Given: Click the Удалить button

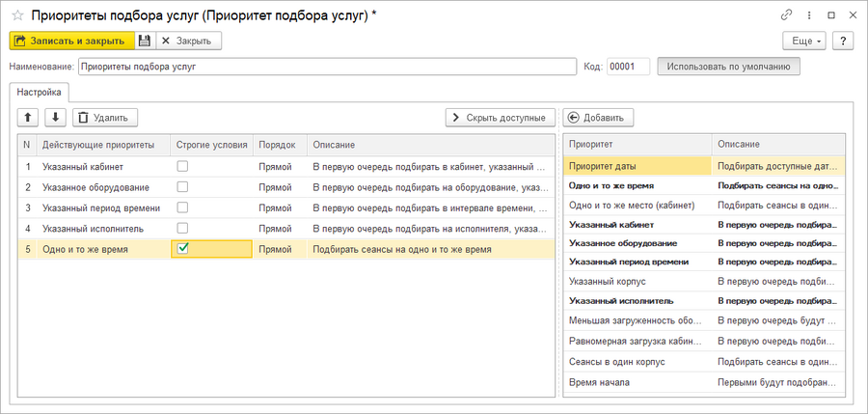Looking at the screenshot, I should point(105,117).
